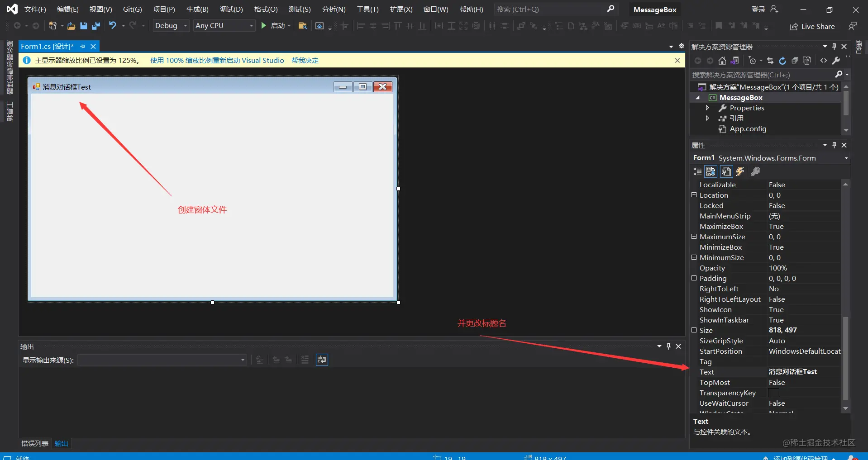Open the 工具箱 side tab
The image size is (868, 460).
10,111
